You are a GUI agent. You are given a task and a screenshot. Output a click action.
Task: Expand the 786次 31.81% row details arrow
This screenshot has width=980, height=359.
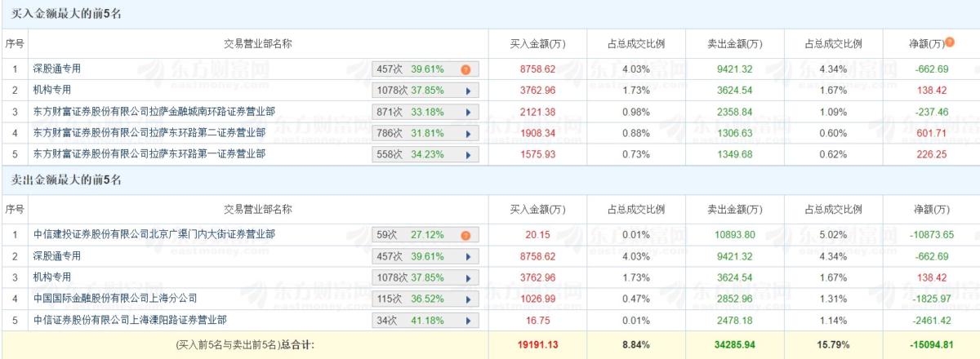[469, 132]
